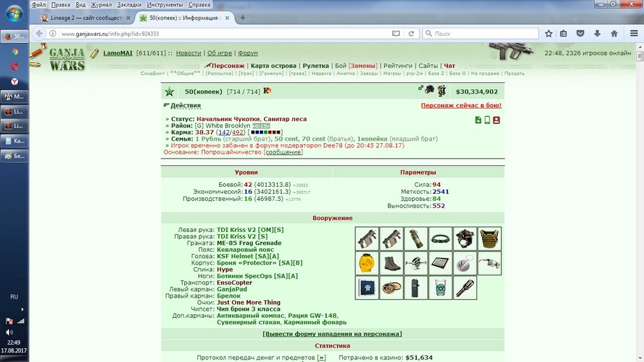Open the Windows Start button
The width and height of the screenshot is (644, 362).
(15, 14)
